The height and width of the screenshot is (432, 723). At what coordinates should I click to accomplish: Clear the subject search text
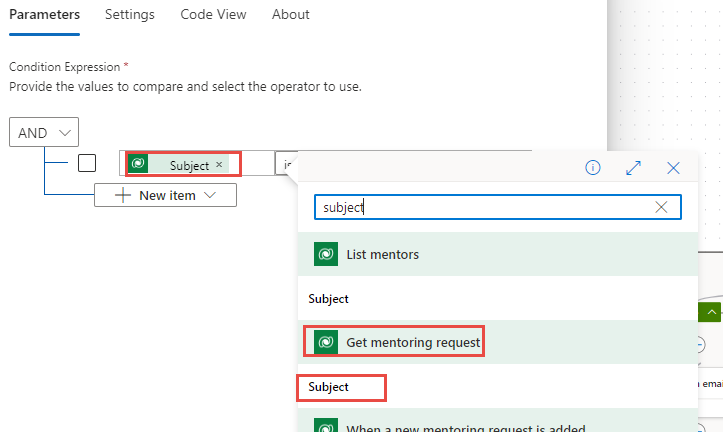[x=661, y=207]
